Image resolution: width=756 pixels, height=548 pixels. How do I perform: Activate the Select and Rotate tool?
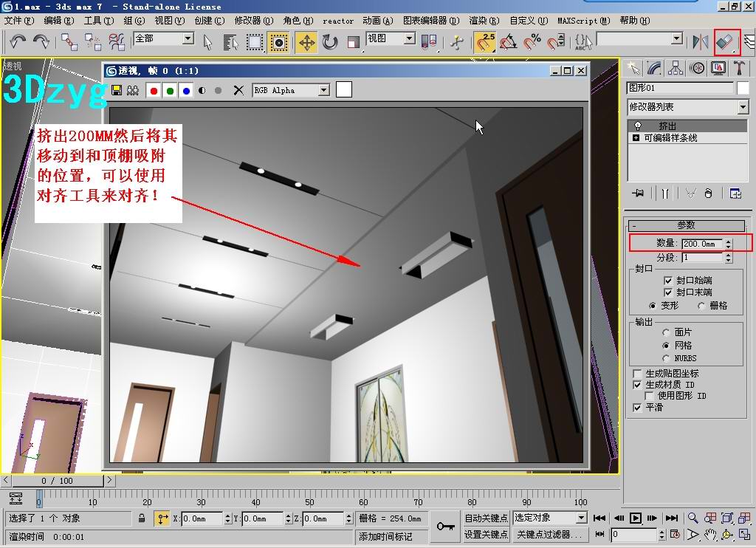coord(330,42)
